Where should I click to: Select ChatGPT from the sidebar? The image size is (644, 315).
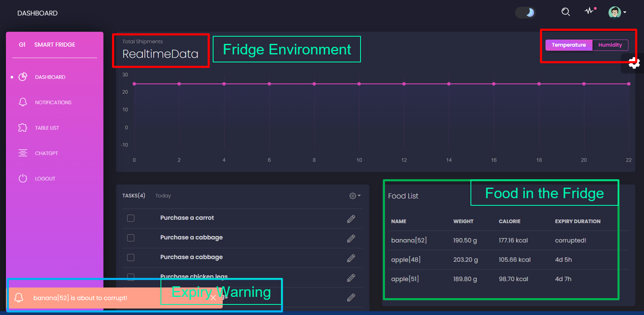pos(46,153)
